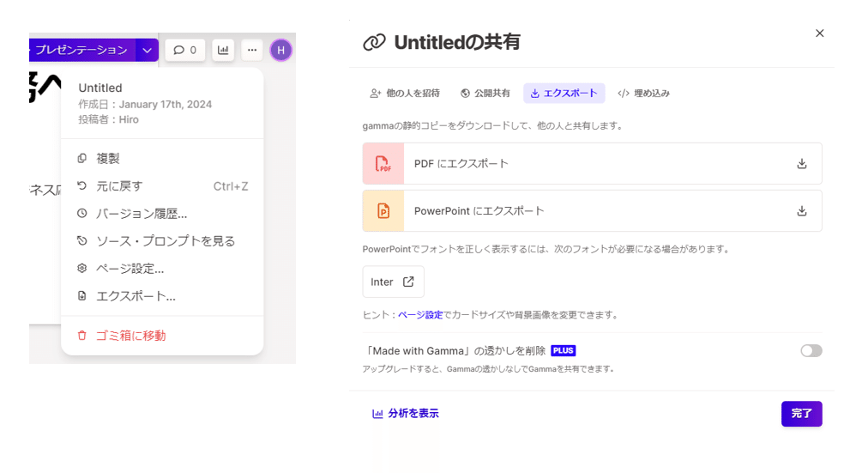Click the 完了 button

[x=802, y=414]
